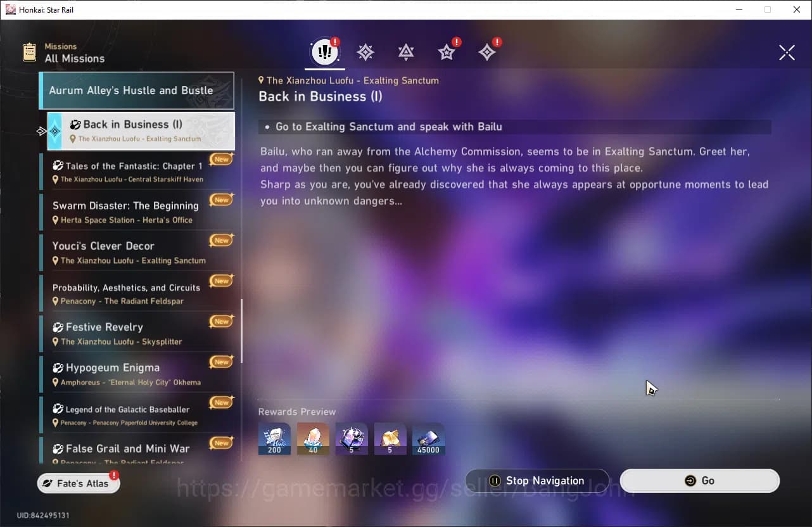Screen dimensions: 812x527
Task: Collapse Aurum Alley's Hustle and Bustle header
Action: (136, 91)
